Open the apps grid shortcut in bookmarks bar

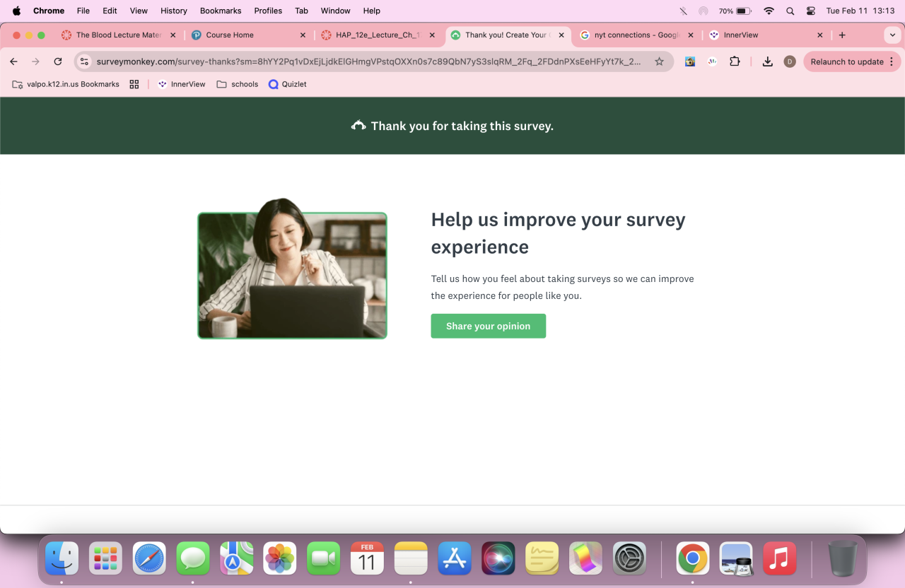click(x=134, y=84)
